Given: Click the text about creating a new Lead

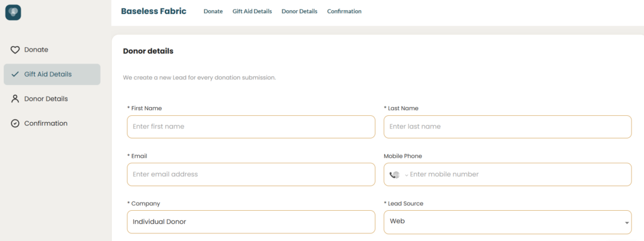Looking at the screenshot, I should (199, 77).
